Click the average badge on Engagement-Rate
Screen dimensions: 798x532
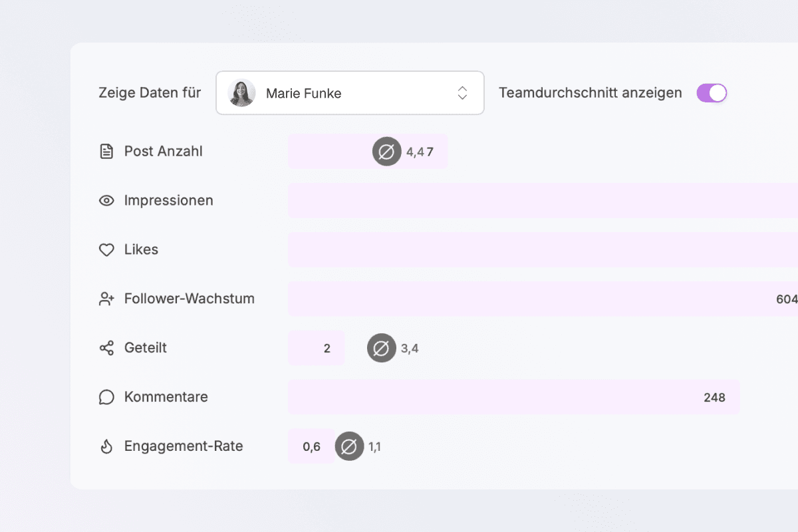tap(349, 446)
